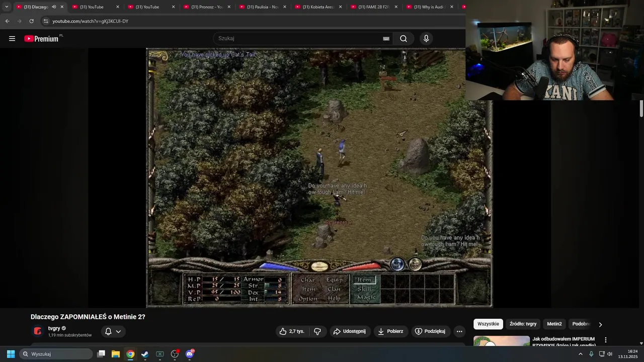Open the tvgry channel avatar
644x362 pixels.
[x=38, y=331]
